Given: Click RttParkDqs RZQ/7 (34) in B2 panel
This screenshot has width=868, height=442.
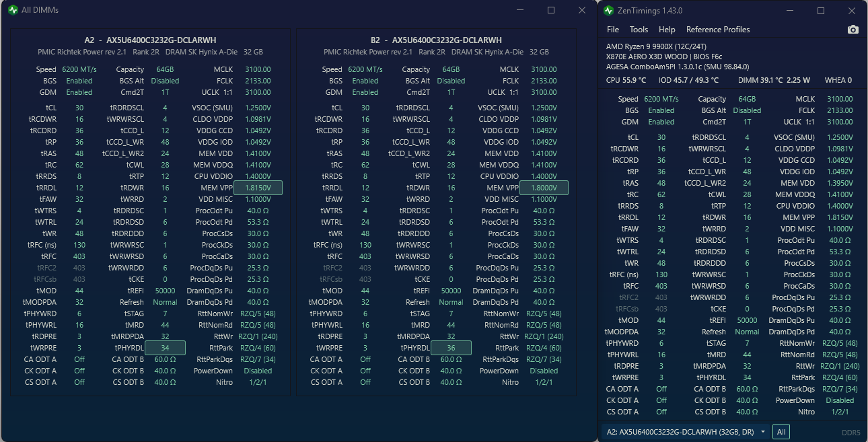Looking at the screenshot, I should 544,359.
